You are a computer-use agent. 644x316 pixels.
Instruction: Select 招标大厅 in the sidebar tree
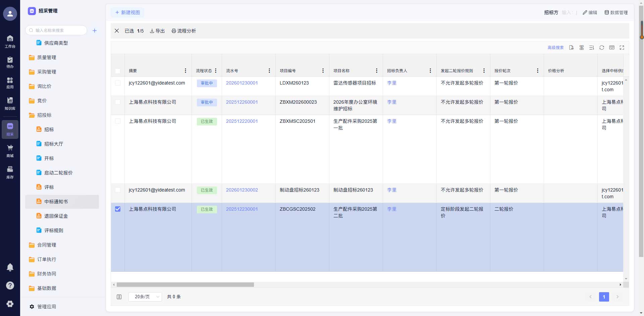coord(54,144)
